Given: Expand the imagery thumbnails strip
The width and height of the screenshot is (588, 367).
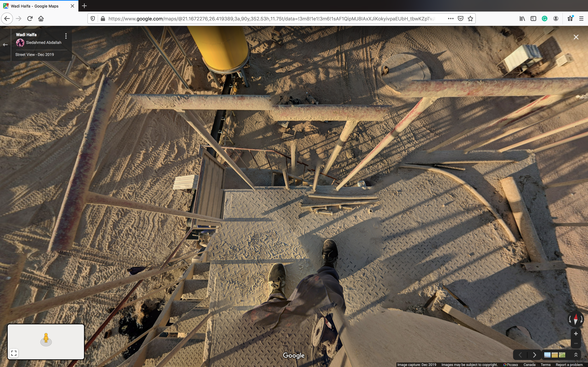Looking at the screenshot, I should click(x=576, y=355).
